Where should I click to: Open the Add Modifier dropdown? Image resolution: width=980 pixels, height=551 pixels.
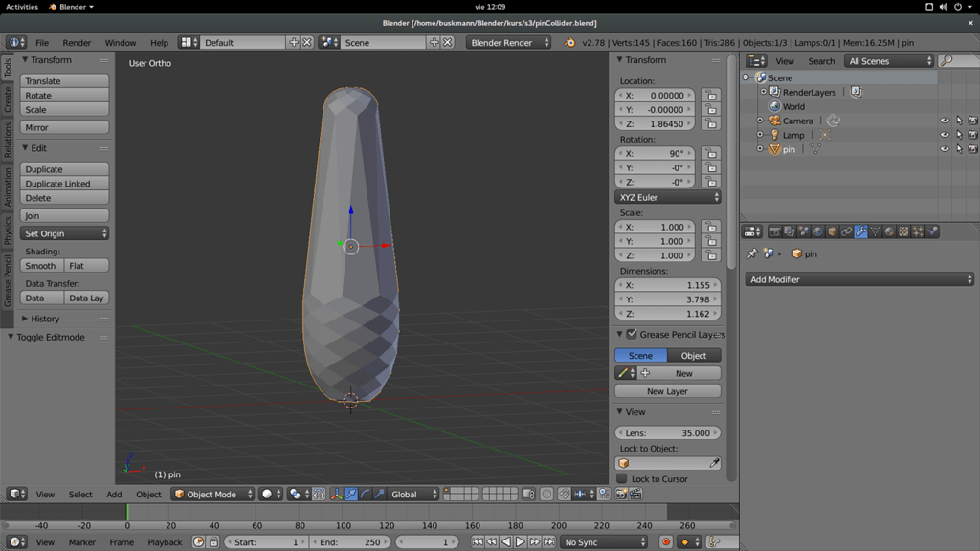[858, 279]
